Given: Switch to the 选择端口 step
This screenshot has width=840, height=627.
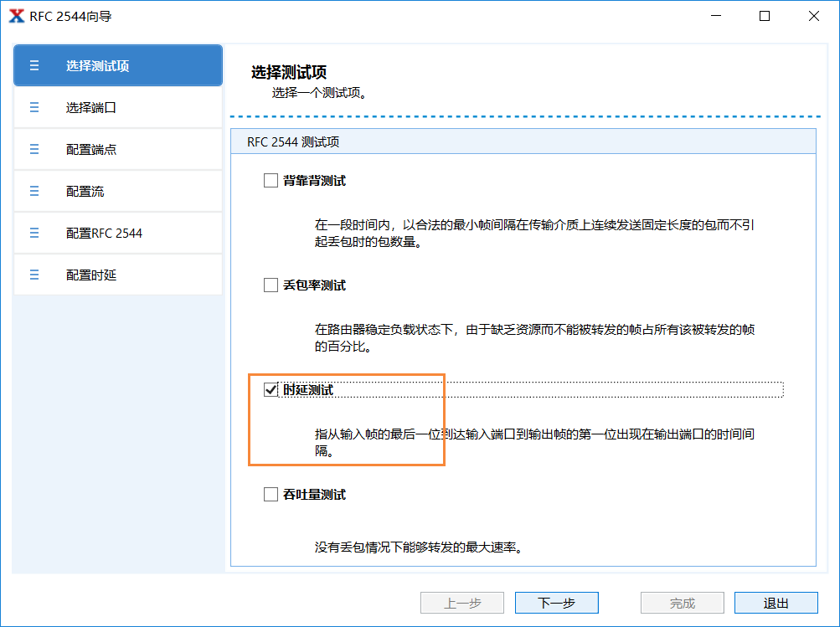Looking at the screenshot, I should 92,107.
